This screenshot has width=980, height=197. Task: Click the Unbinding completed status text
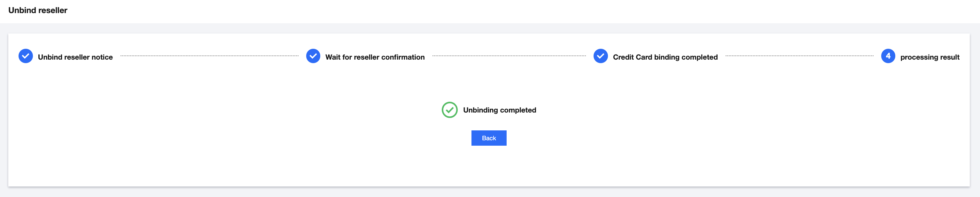click(500, 110)
